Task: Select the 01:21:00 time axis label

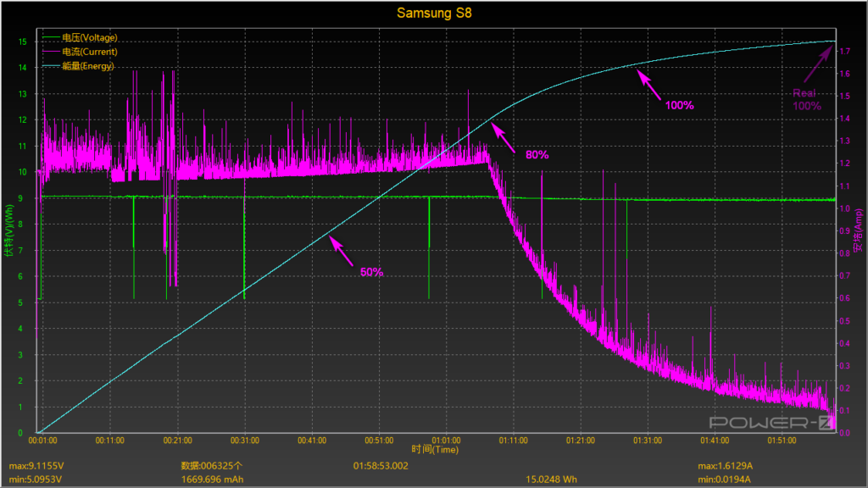Action: [581, 441]
